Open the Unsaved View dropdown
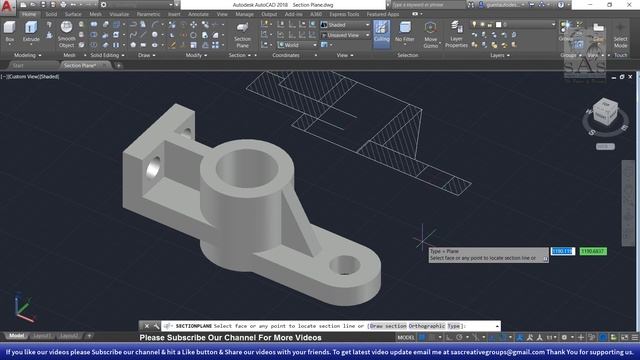Viewport: 640px width, 360px height. (345, 36)
